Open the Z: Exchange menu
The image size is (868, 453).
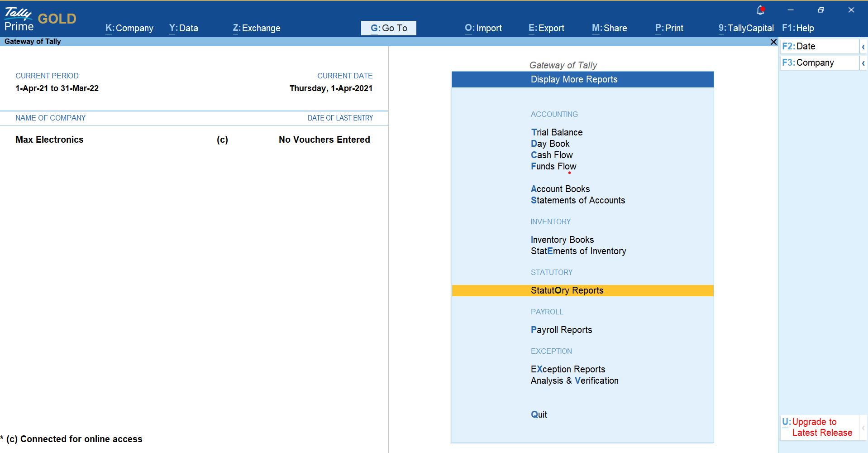[x=257, y=28]
